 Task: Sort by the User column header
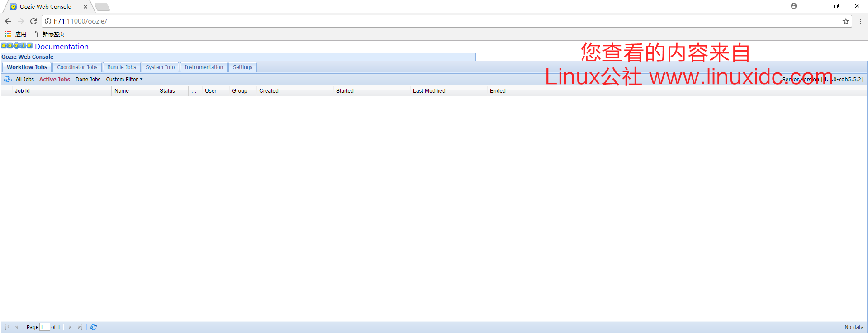point(215,91)
